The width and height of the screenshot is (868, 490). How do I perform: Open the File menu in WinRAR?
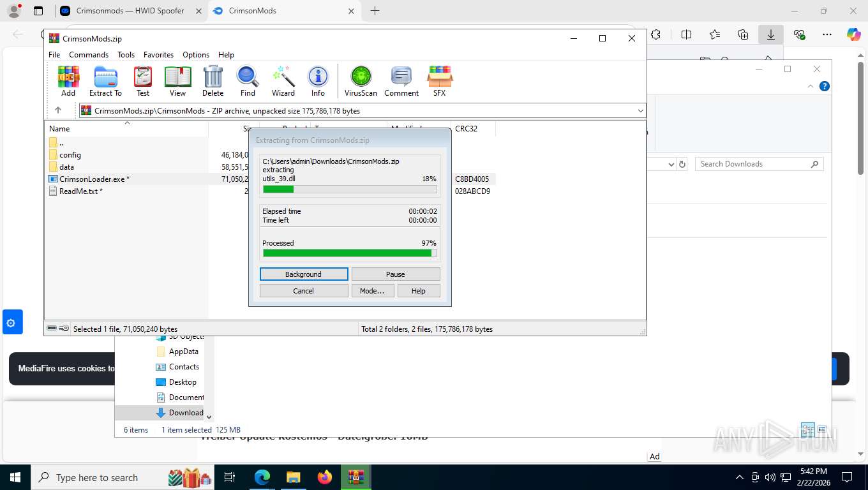(54, 55)
